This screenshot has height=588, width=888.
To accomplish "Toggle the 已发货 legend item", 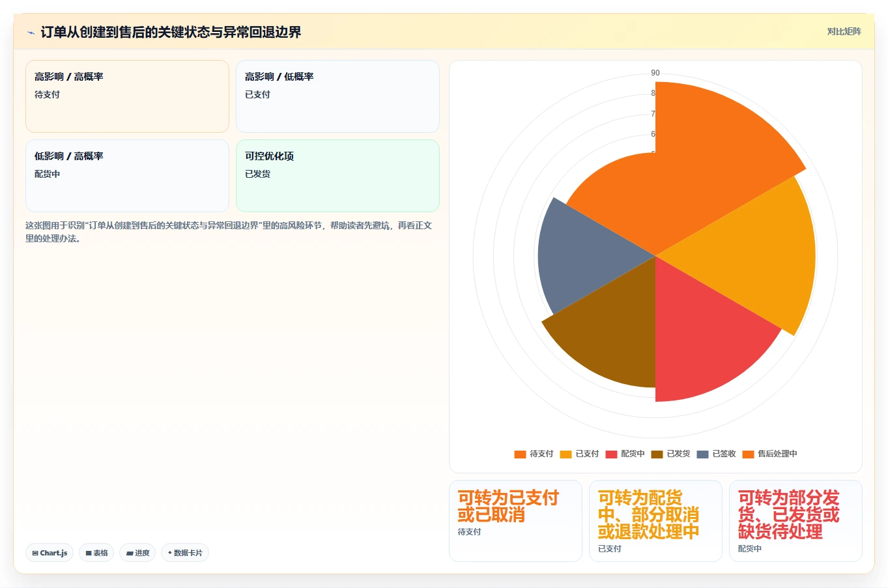I will (670, 454).
